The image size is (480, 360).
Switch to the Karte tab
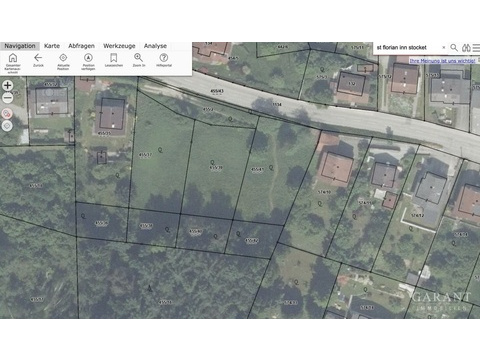(x=52, y=46)
